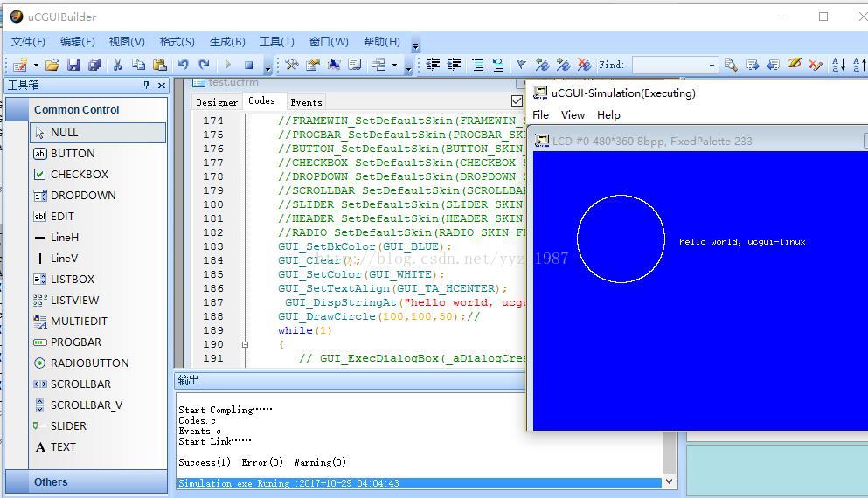868x498 pixels.
Task: Select the CHECKBOX control in toolbox
Action: [x=79, y=175]
